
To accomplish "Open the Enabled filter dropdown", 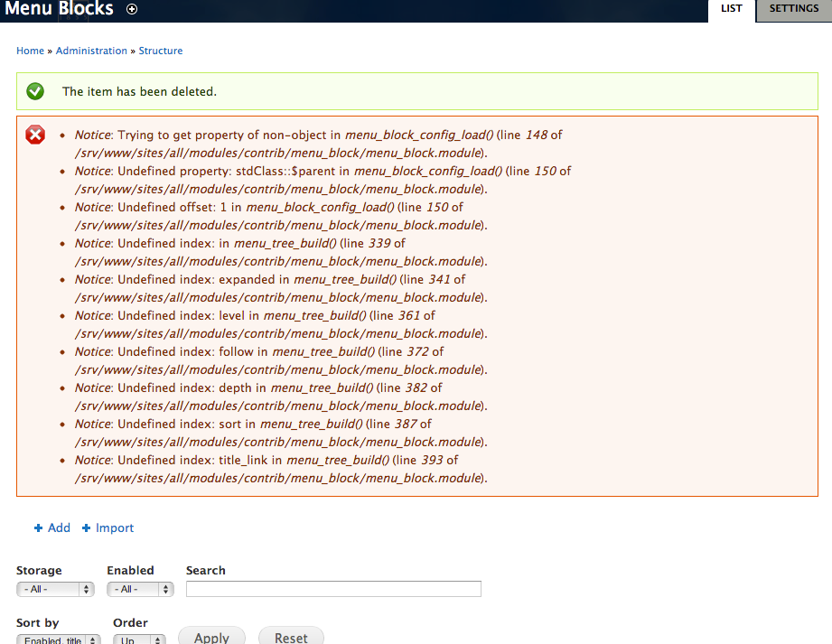I will [140, 589].
